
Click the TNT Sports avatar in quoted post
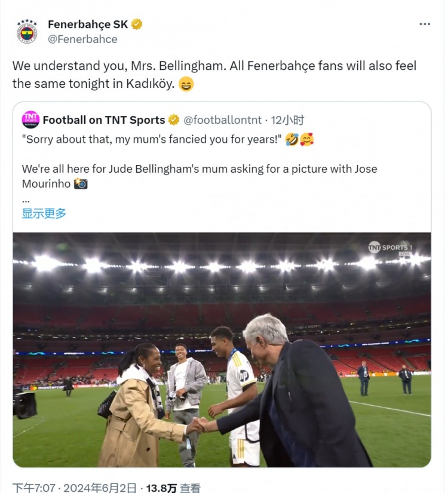pyautogui.click(x=30, y=120)
